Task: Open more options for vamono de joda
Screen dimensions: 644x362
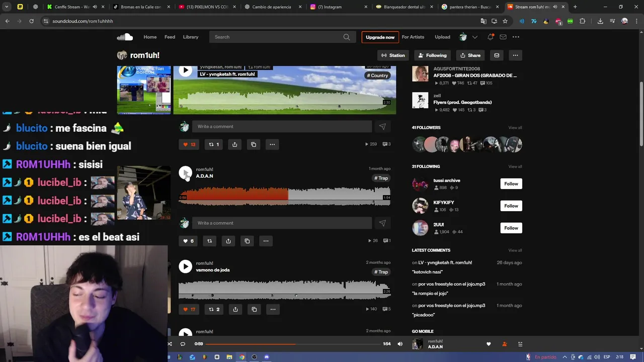Action: (x=273, y=309)
